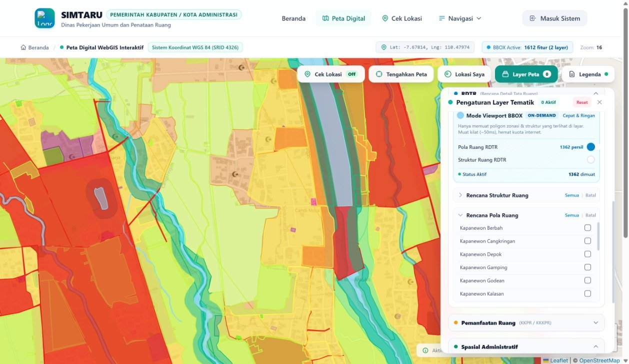Expand the Rencana Struktur Ruang section

(460, 195)
